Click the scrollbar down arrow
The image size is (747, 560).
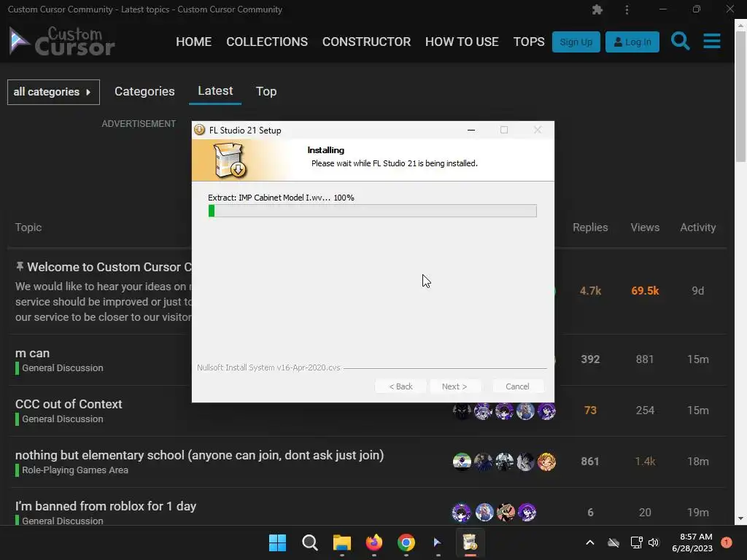pos(741,518)
